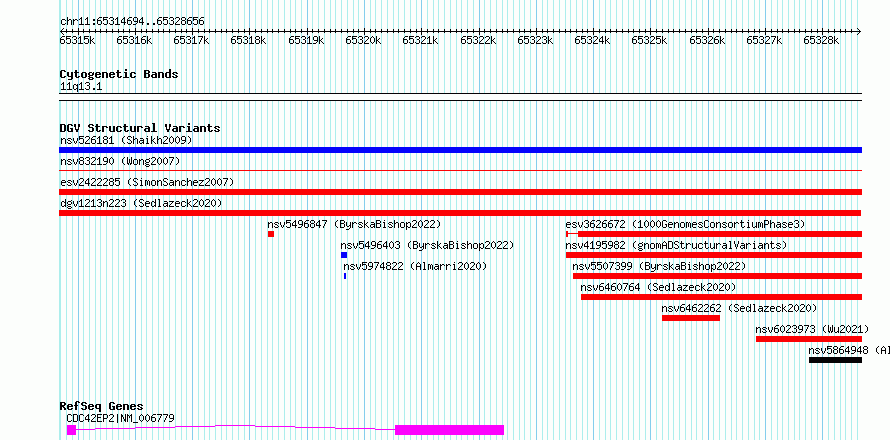890x440 pixels.
Task: Open the nsv5864948 variant label
Action: pyautogui.click(x=849, y=350)
